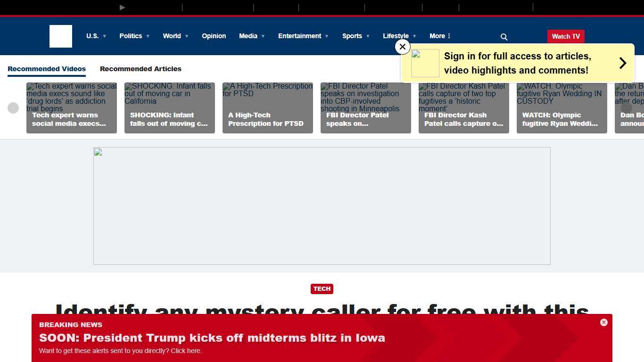Go back using the left carousel arrow
The width and height of the screenshot is (644, 362).
[13, 108]
